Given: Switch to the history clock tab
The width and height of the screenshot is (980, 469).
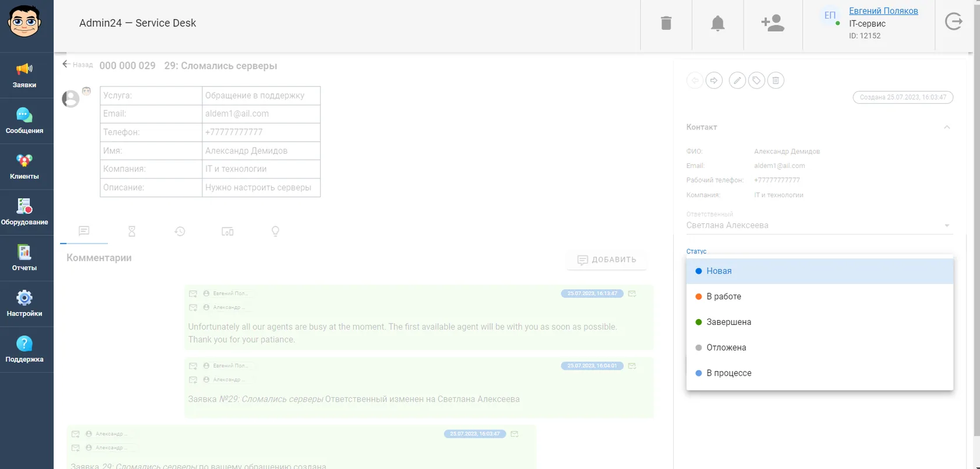Looking at the screenshot, I should click(180, 232).
